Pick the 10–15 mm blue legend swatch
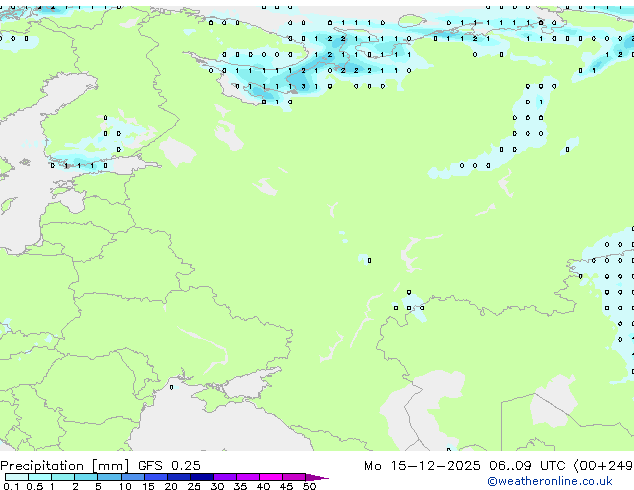This screenshot has height=490, width=634. coord(133,477)
